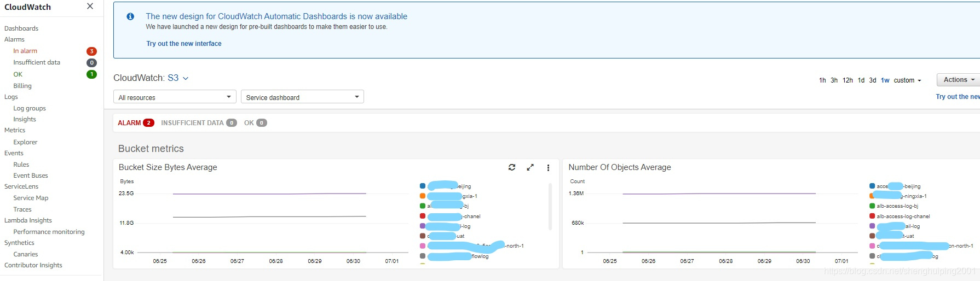Open the custom time range dropdown
Screen dimensions: 980x281
pos(907,80)
